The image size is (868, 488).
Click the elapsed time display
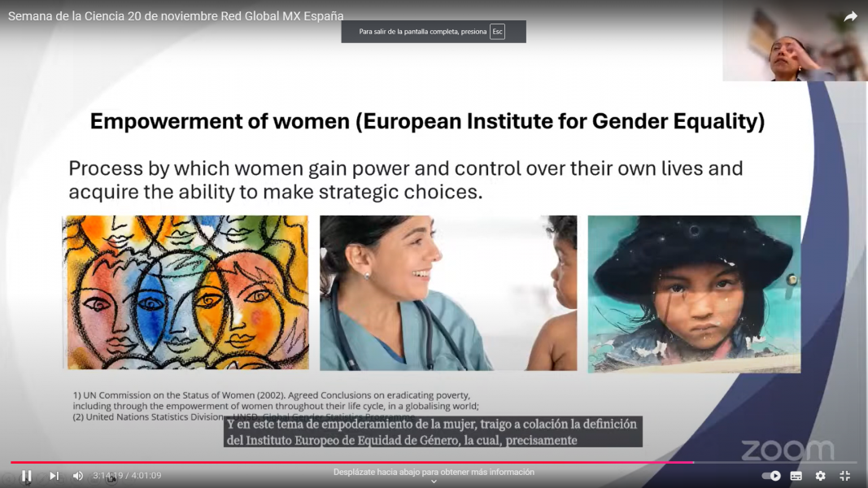coord(107,476)
